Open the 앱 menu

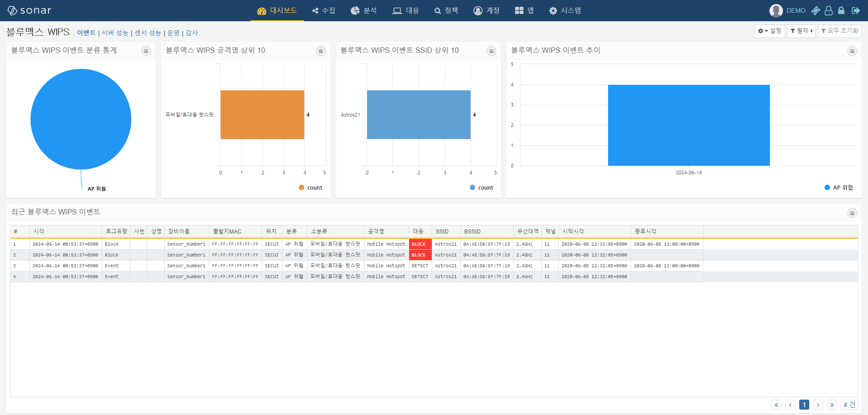[x=524, y=10]
